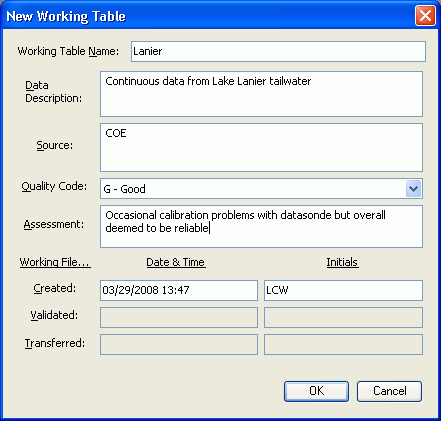The image size is (441, 421).
Task: Click the Transferred date and time field
Action: click(x=179, y=344)
